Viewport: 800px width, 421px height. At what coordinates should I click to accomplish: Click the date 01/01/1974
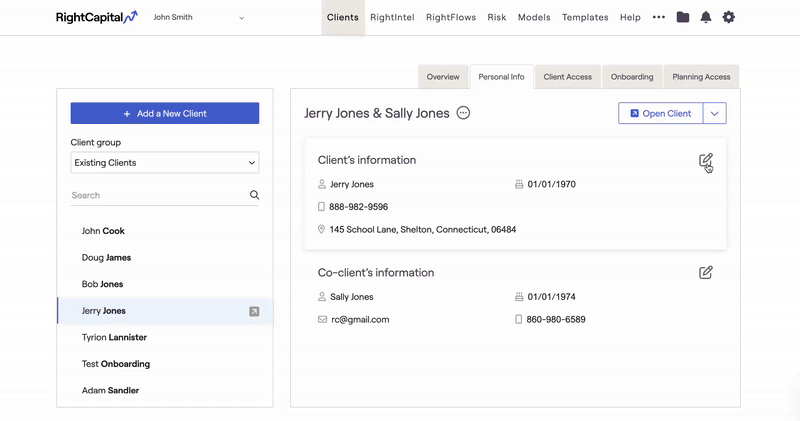pyautogui.click(x=552, y=296)
